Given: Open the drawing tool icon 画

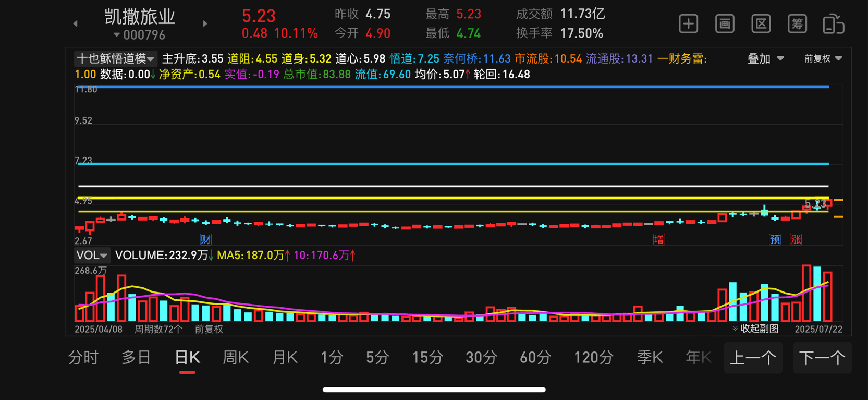Looking at the screenshot, I should pyautogui.click(x=725, y=24).
